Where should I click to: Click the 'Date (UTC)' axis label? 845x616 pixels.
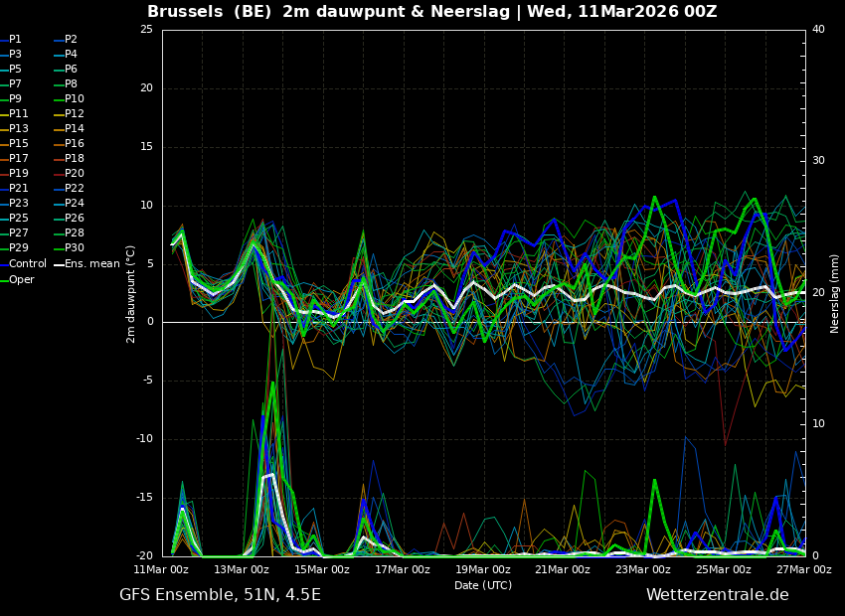[483, 585]
